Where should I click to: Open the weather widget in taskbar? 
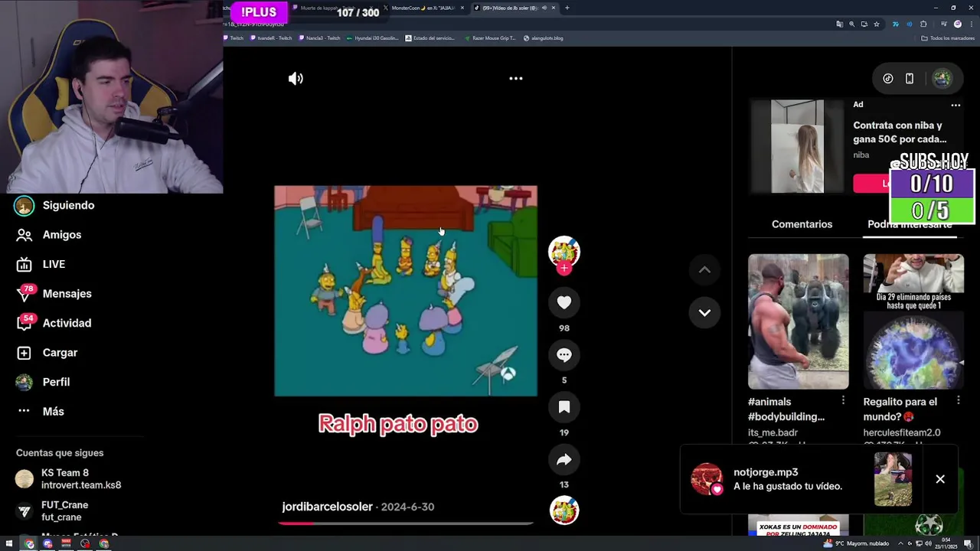856,543
